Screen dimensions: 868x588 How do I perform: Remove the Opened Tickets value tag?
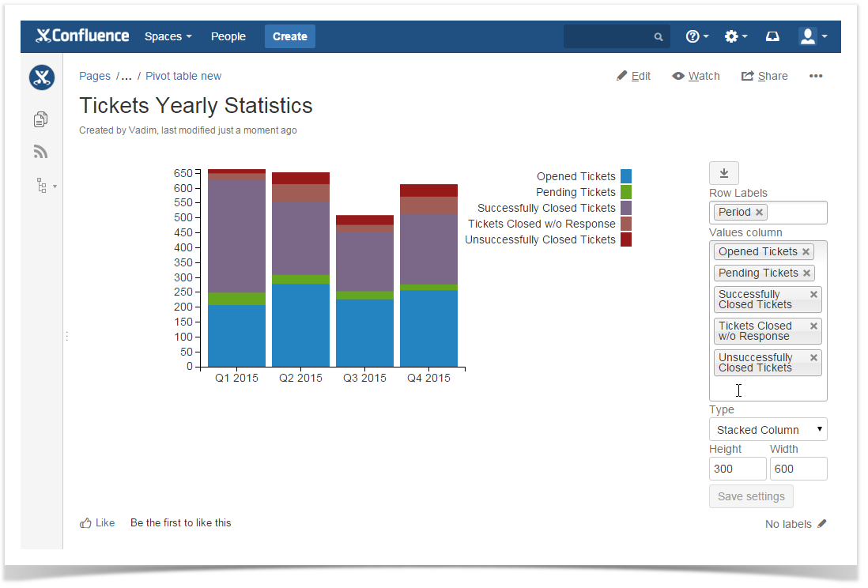pyautogui.click(x=806, y=251)
